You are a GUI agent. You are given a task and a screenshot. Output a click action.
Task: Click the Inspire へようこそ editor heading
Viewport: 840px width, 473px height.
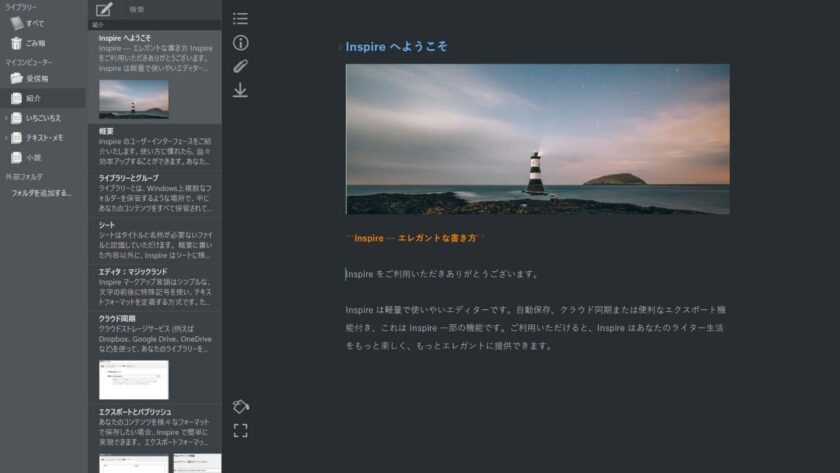tap(396, 47)
